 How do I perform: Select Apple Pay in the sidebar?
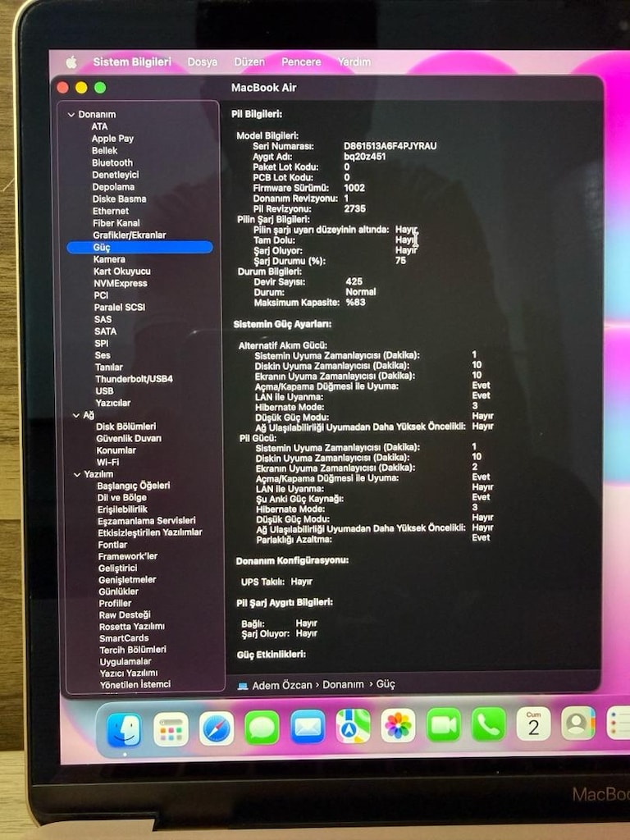[x=112, y=139]
